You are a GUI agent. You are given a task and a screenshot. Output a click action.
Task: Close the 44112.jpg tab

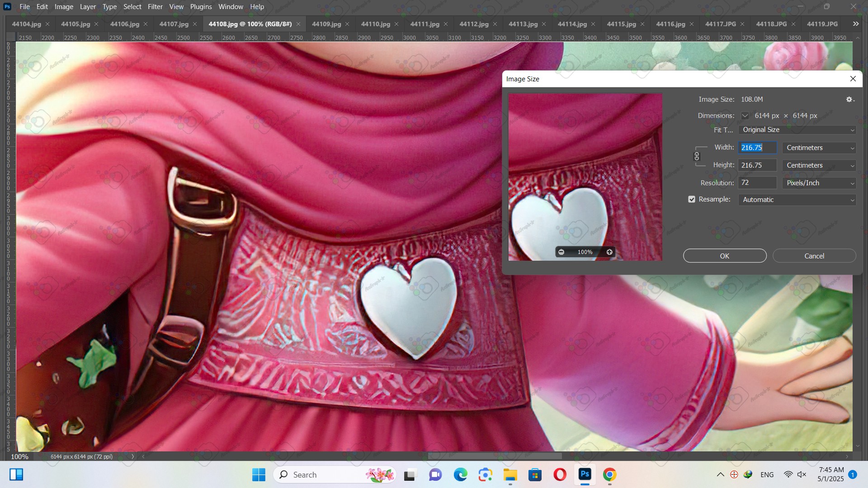click(495, 24)
